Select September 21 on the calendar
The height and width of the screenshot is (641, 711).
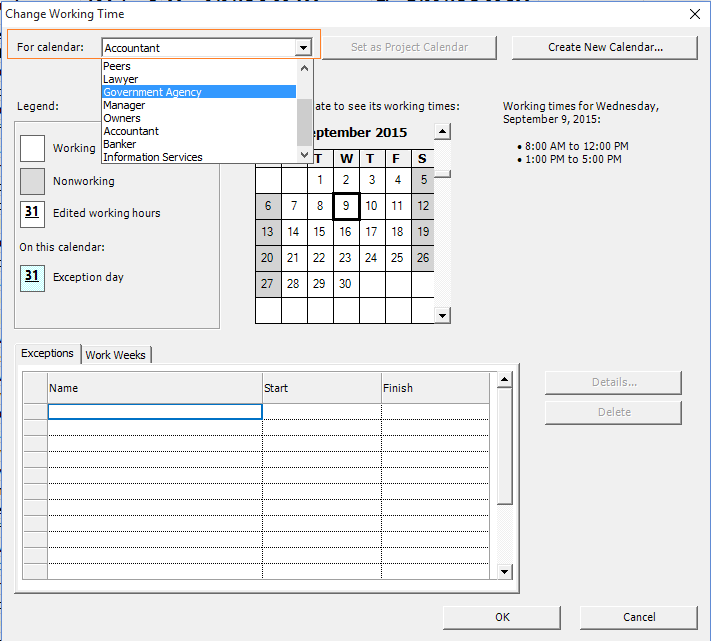click(294, 258)
